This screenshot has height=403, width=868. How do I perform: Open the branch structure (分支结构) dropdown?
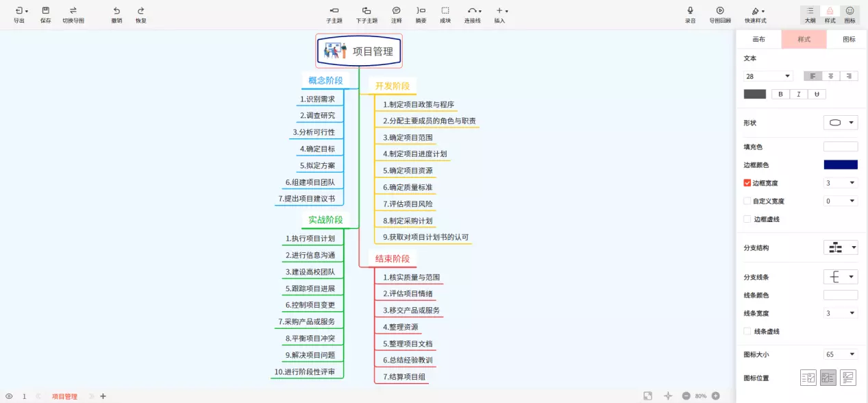[841, 247]
